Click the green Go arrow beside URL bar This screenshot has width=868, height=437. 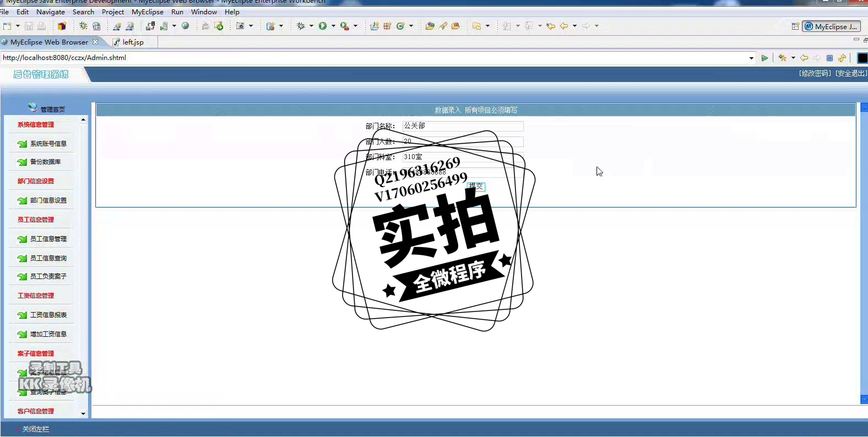pos(764,58)
